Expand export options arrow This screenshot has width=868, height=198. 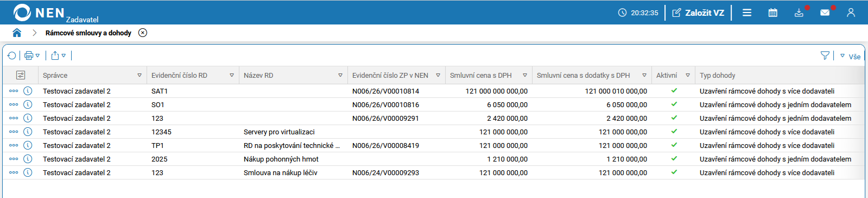click(64, 55)
